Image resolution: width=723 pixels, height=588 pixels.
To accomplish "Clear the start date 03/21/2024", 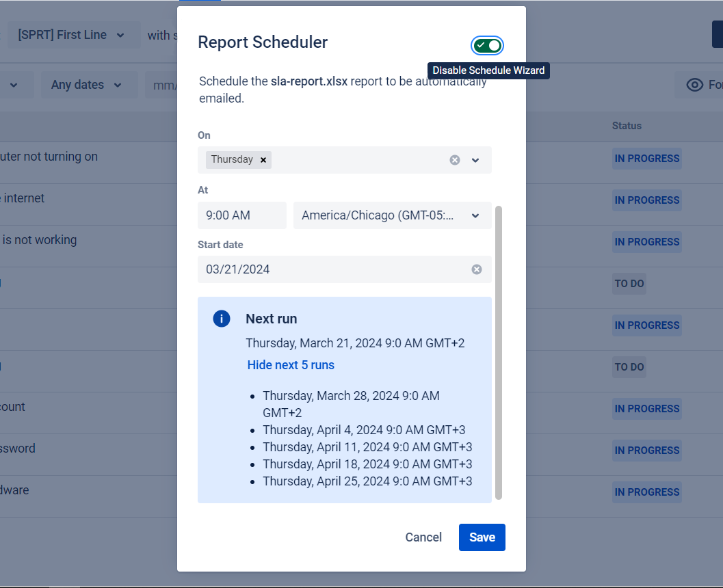I will 477,269.
